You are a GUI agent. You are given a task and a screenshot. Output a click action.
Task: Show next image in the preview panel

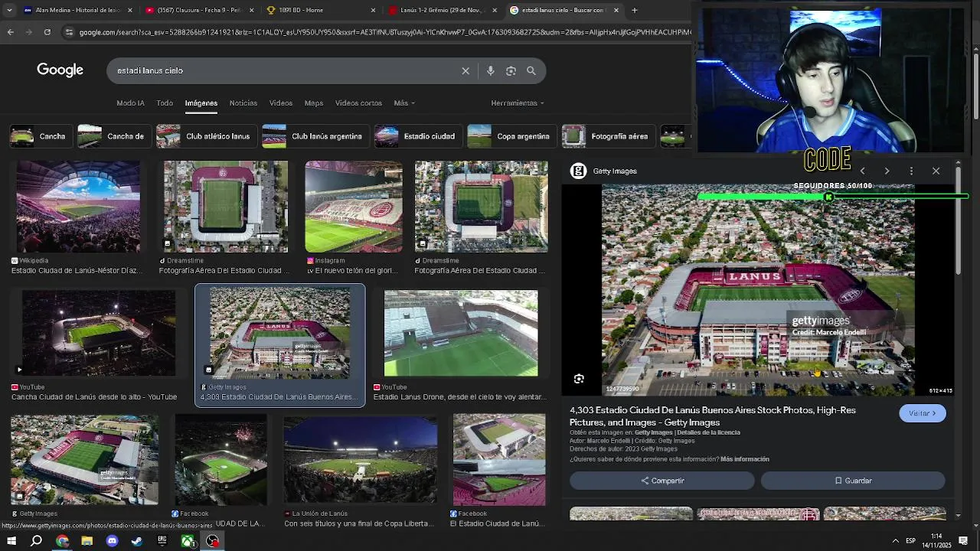coord(887,171)
